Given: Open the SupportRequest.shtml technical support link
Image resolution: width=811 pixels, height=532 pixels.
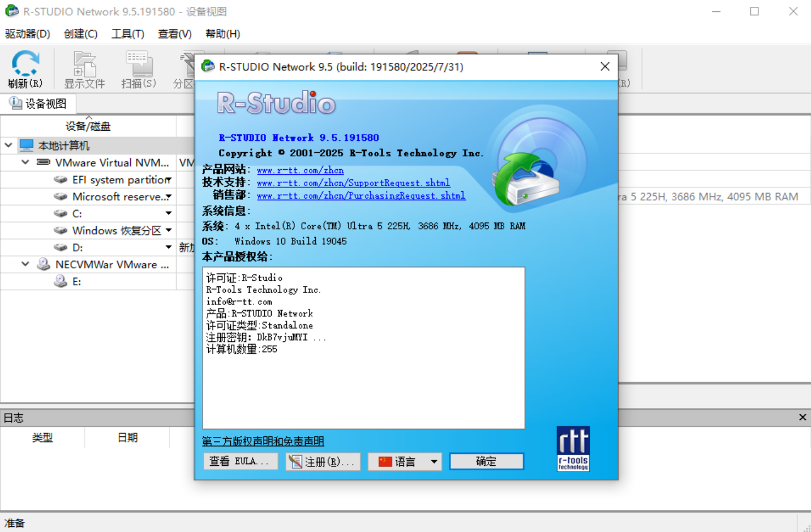Looking at the screenshot, I should point(353,183).
